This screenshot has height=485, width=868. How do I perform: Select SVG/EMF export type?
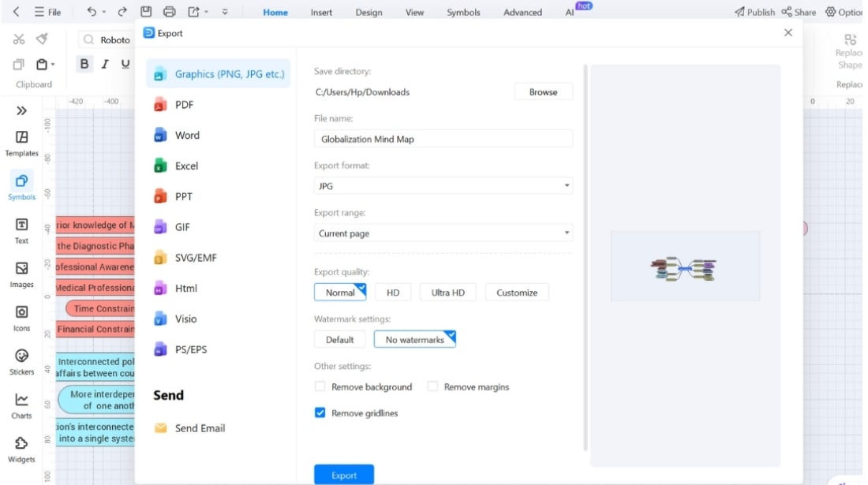point(185,258)
